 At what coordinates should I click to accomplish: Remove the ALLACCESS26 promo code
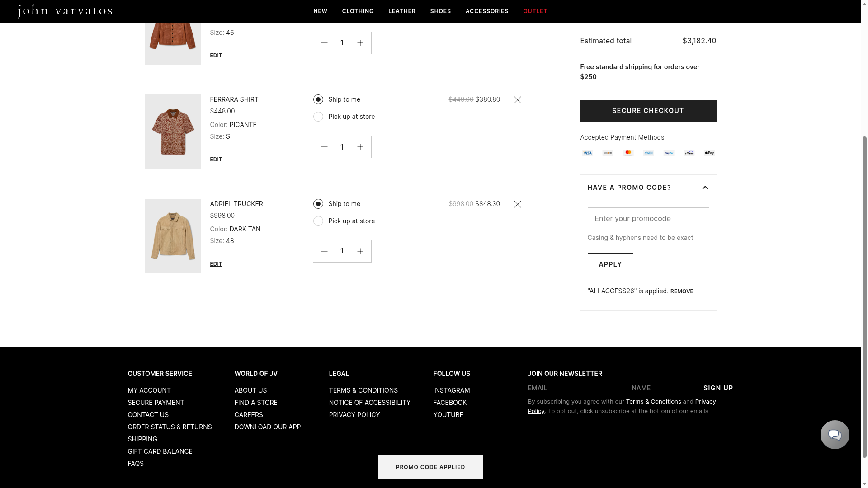[681, 291]
